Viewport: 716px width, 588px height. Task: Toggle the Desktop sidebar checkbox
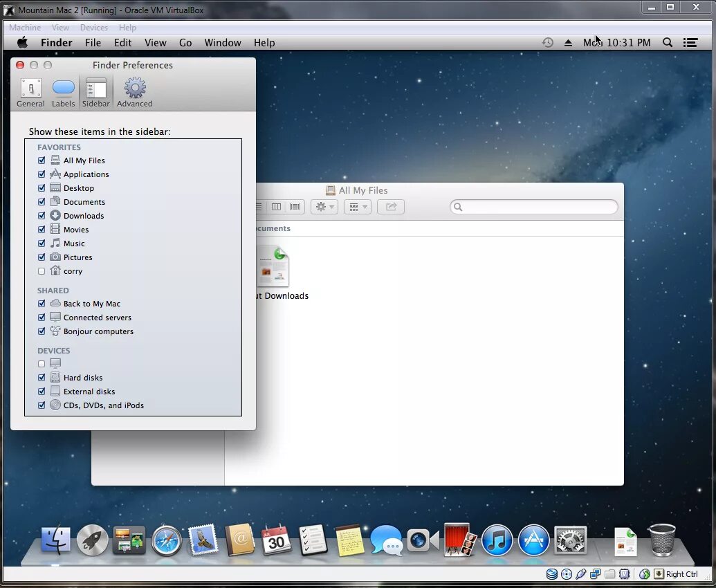coord(42,187)
